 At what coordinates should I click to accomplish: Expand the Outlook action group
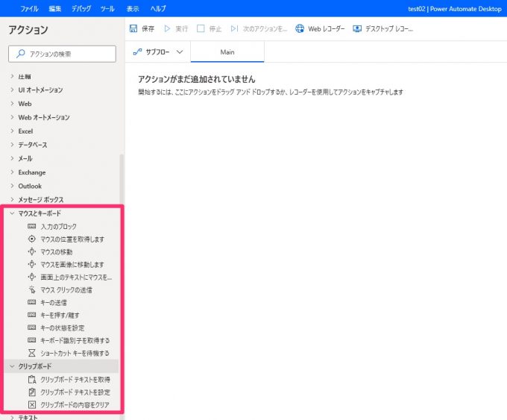(x=12, y=186)
